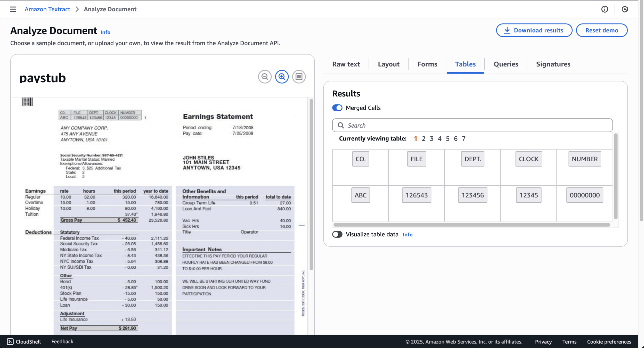Zoom in the paystub document
This screenshot has width=644, height=348.
click(x=282, y=77)
